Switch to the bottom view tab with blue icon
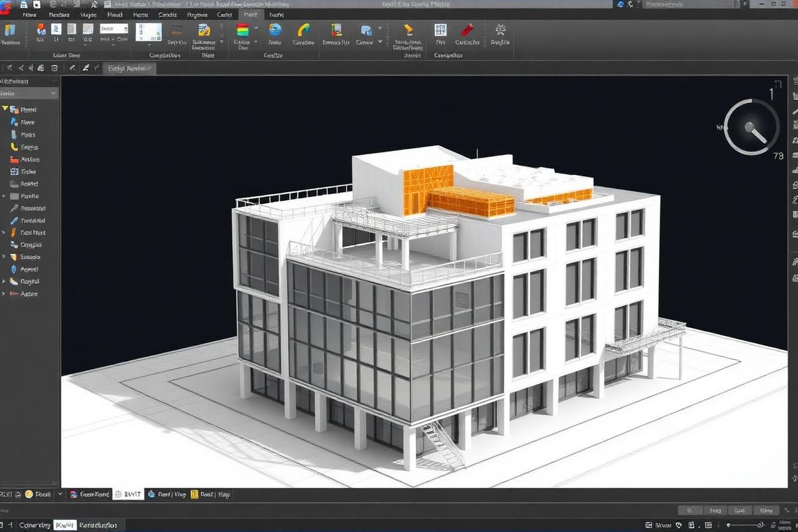798x532 pixels. (166, 495)
